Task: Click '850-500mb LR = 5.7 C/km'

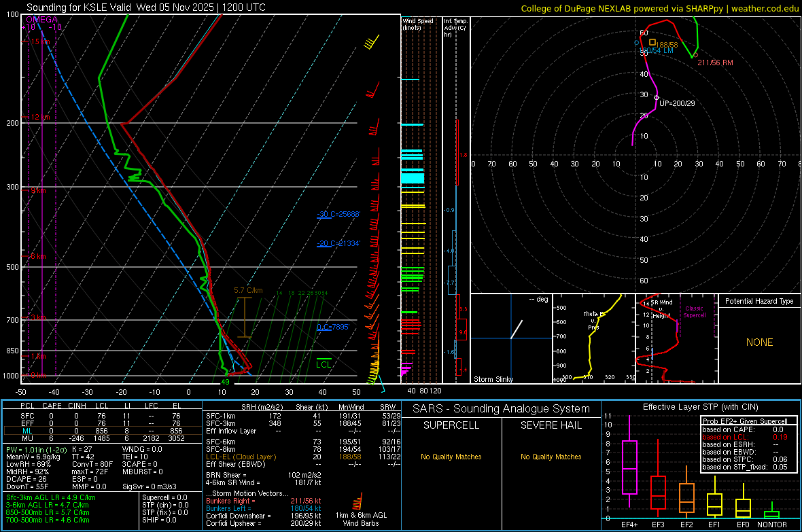Action: [x=48, y=512]
